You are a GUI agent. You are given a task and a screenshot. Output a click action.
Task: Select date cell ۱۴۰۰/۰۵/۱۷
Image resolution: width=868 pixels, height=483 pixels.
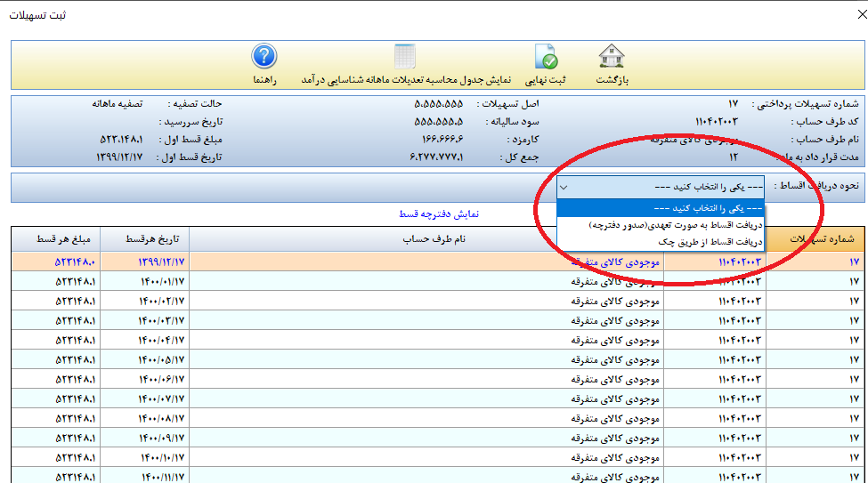point(145,360)
